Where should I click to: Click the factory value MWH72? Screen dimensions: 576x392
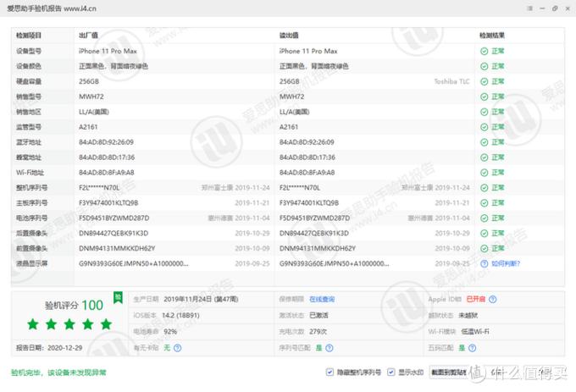click(91, 97)
